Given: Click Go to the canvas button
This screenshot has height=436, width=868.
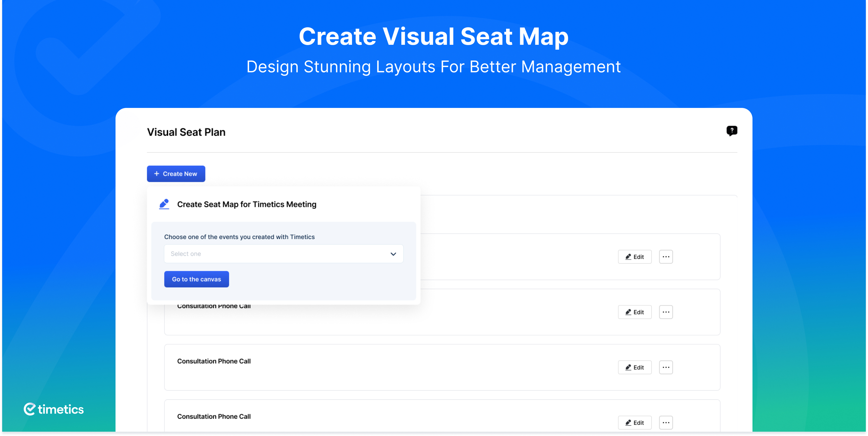Looking at the screenshot, I should (196, 279).
